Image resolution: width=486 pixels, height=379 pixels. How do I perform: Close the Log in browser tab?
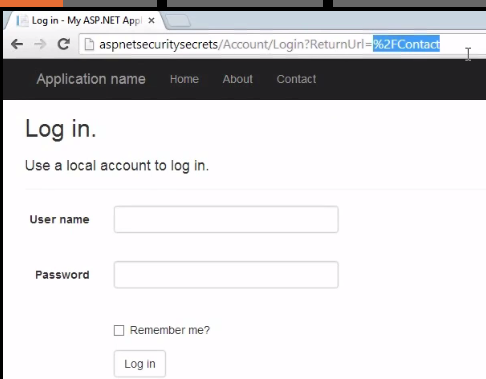(x=151, y=21)
